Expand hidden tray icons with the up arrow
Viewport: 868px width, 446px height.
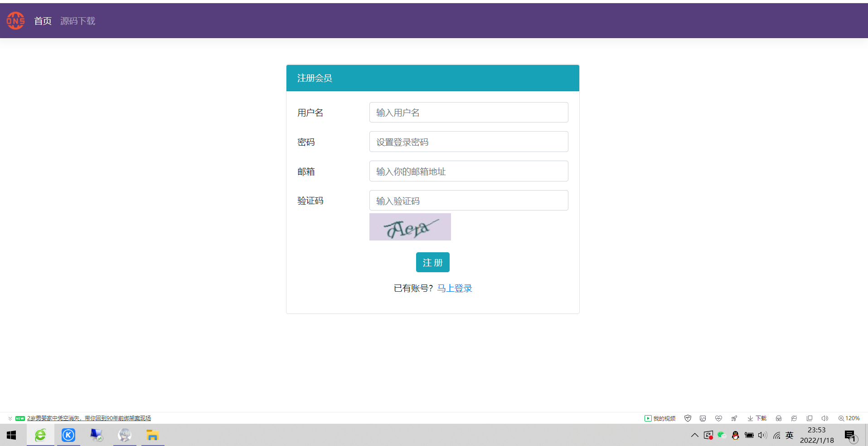point(694,435)
